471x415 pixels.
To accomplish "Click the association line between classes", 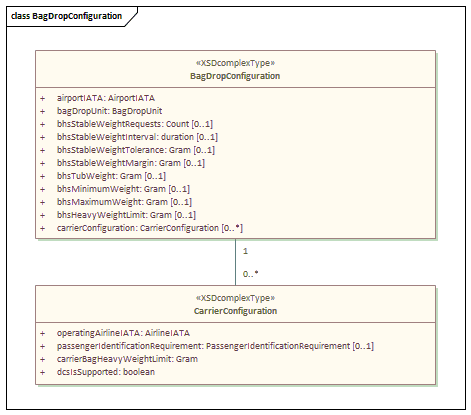I will click(x=235, y=262).
